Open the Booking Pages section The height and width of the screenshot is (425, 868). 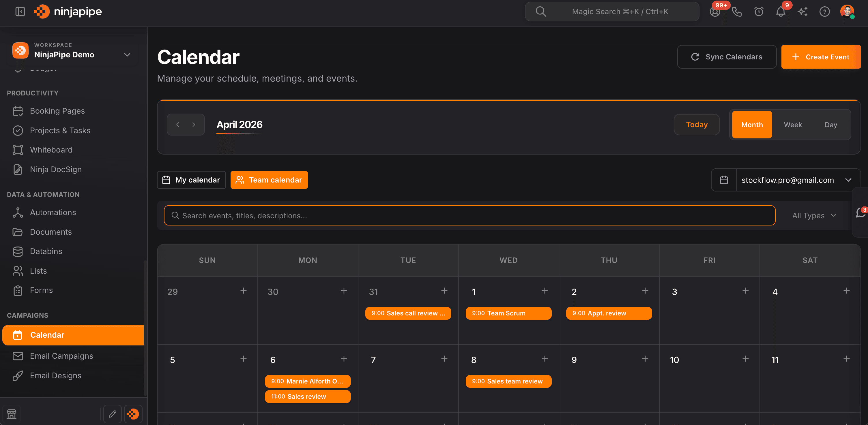tap(57, 111)
